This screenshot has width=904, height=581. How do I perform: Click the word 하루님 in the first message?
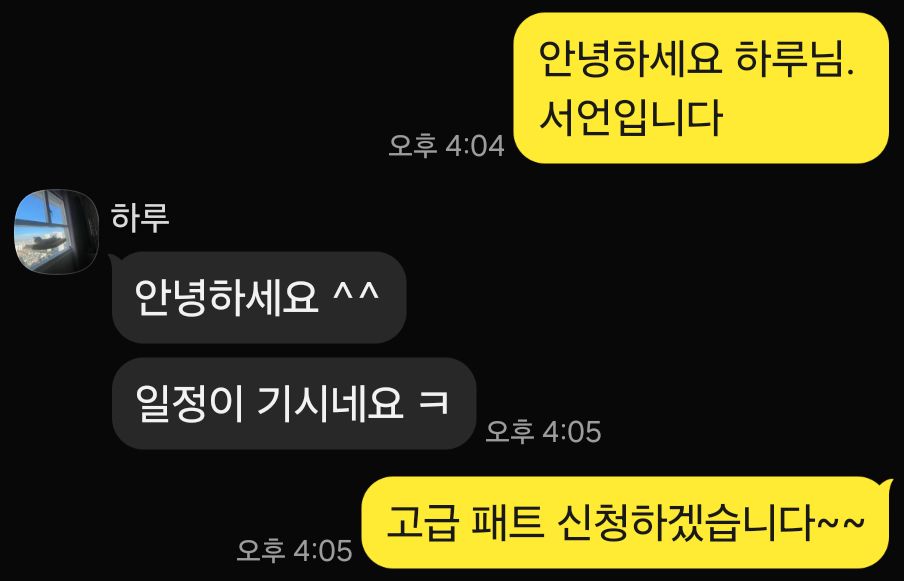794,59
